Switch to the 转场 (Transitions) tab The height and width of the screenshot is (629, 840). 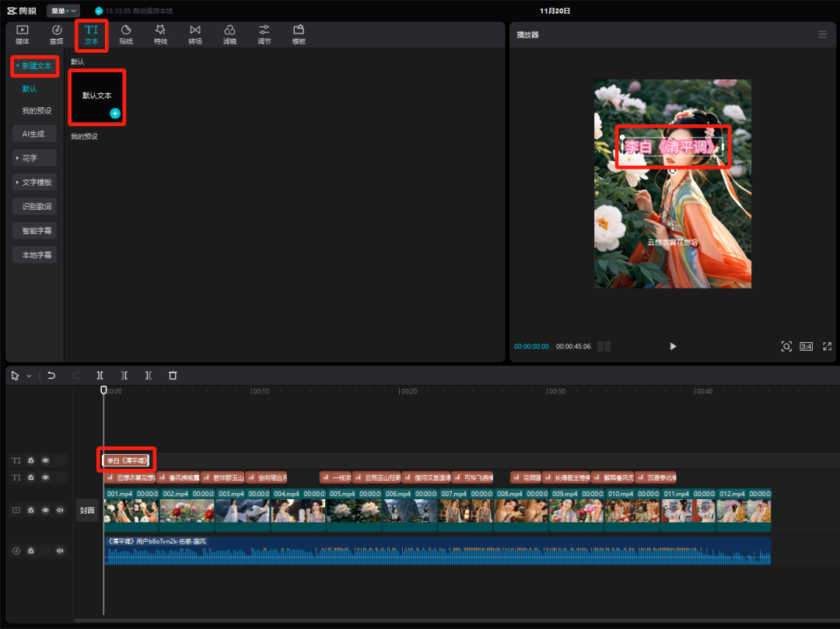coord(194,34)
